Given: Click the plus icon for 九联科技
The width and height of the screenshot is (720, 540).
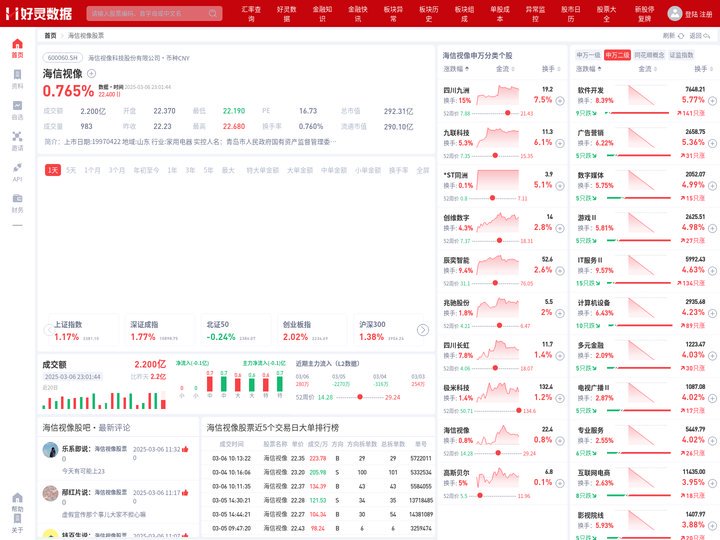Looking at the screenshot, I should click(560, 143).
